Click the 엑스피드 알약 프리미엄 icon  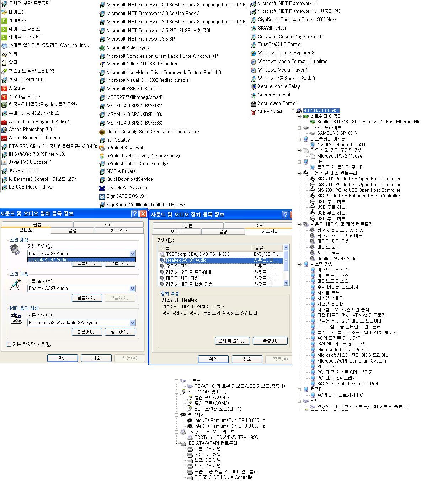coord(4,71)
